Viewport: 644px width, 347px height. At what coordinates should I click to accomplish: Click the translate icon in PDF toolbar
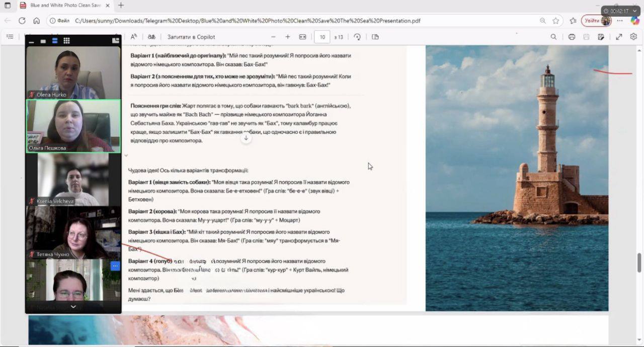pos(151,37)
